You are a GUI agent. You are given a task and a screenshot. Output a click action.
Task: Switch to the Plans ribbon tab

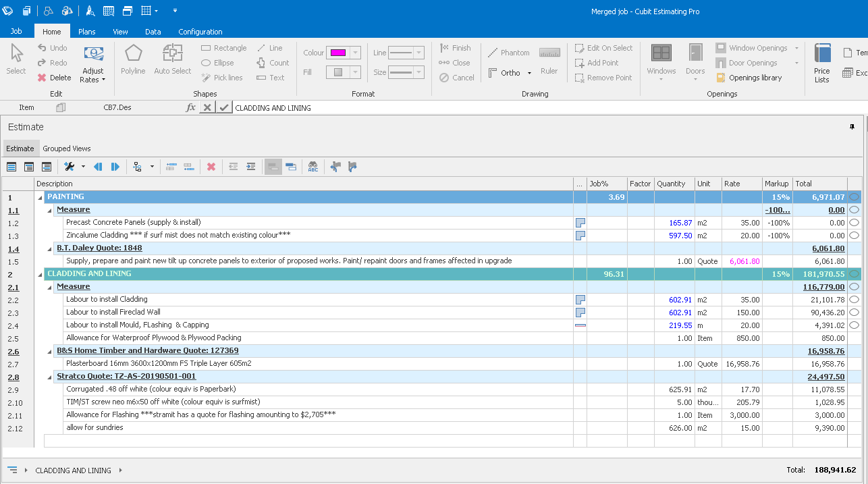click(x=86, y=32)
